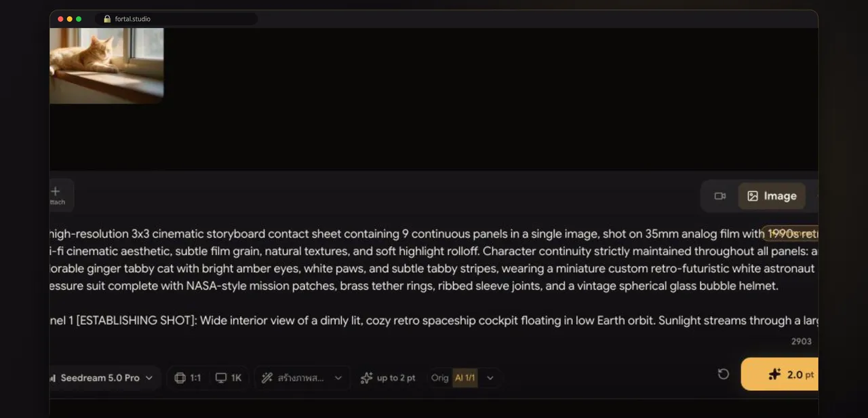Expand the chevron next to AI 1/1
This screenshot has width=868, height=418.
click(490, 378)
